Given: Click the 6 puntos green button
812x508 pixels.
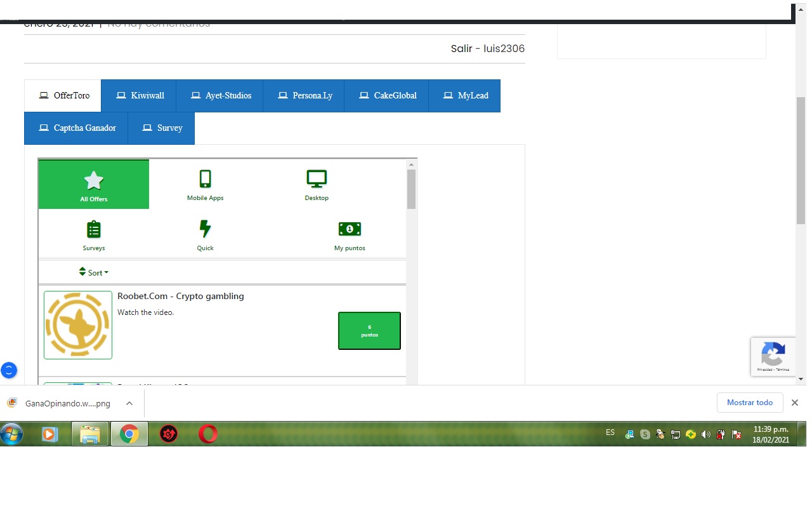Looking at the screenshot, I should coord(369,331).
